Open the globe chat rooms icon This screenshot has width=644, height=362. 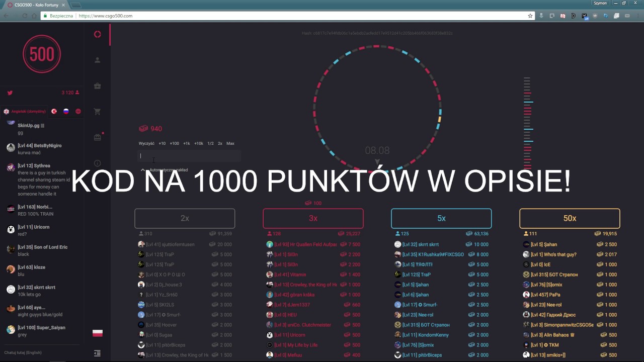[x=78, y=112]
